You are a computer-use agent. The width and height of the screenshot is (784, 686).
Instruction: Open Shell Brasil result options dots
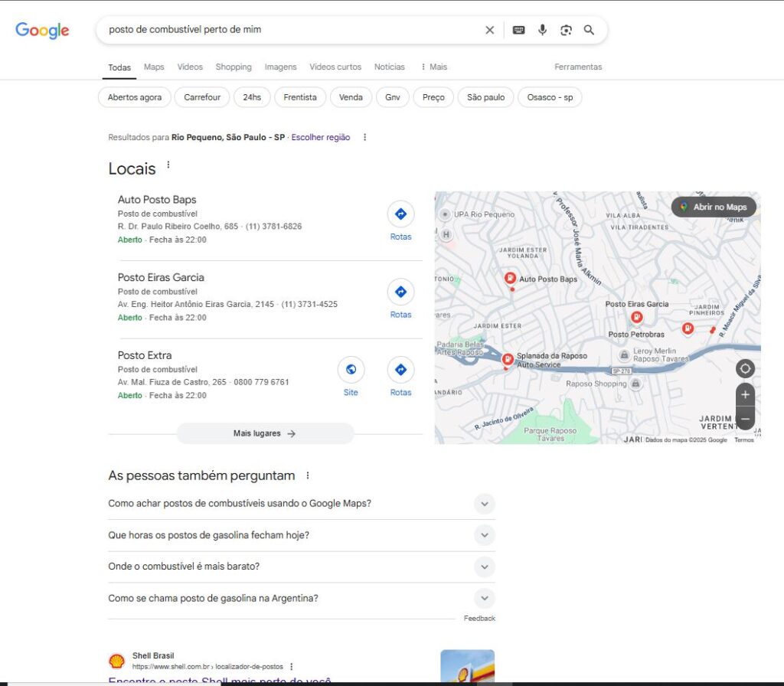tap(292, 667)
